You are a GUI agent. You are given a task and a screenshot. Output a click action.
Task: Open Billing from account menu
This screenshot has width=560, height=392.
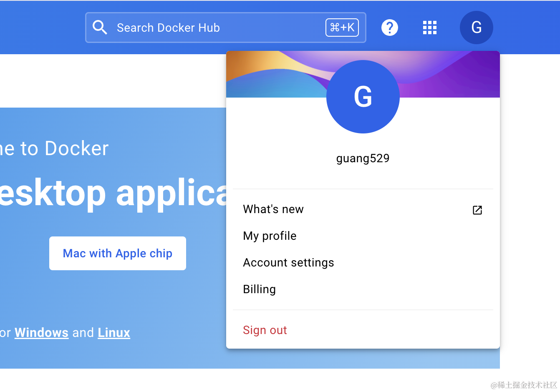tap(363, 289)
